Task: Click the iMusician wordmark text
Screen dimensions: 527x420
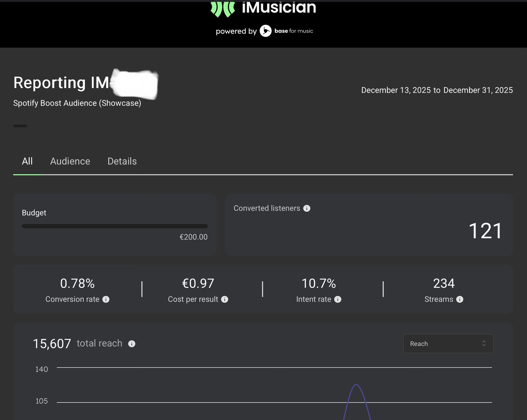Action: pos(279,8)
